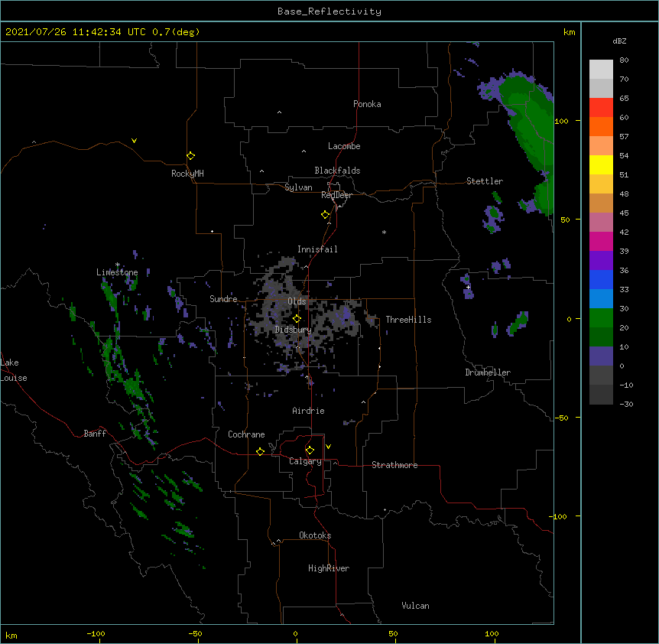Click the Lacombe city label

click(x=344, y=146)
